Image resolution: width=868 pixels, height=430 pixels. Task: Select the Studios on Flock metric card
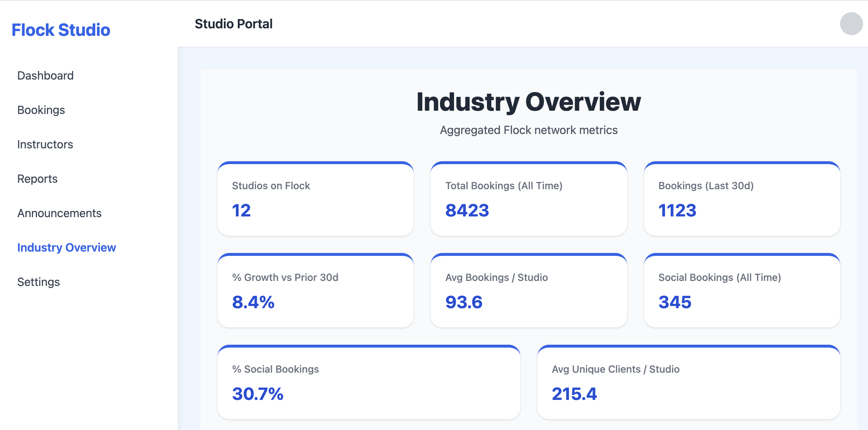coord(315,199)
